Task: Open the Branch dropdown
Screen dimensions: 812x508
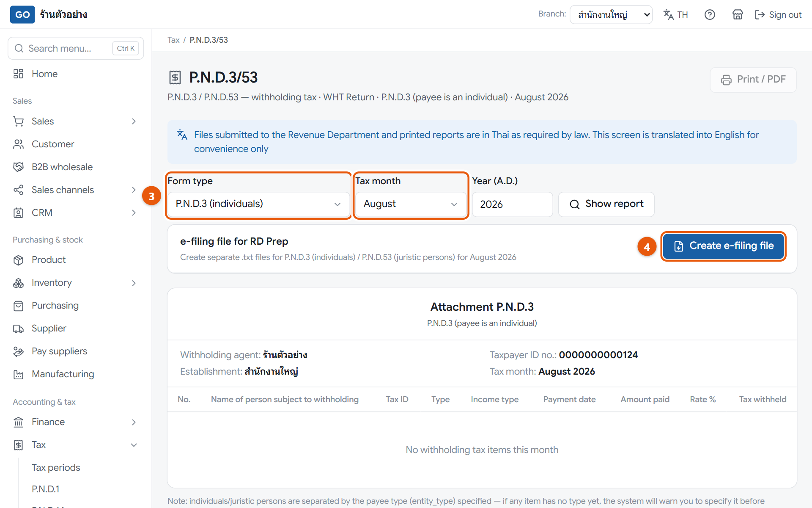Action: (x=611, y=15)
